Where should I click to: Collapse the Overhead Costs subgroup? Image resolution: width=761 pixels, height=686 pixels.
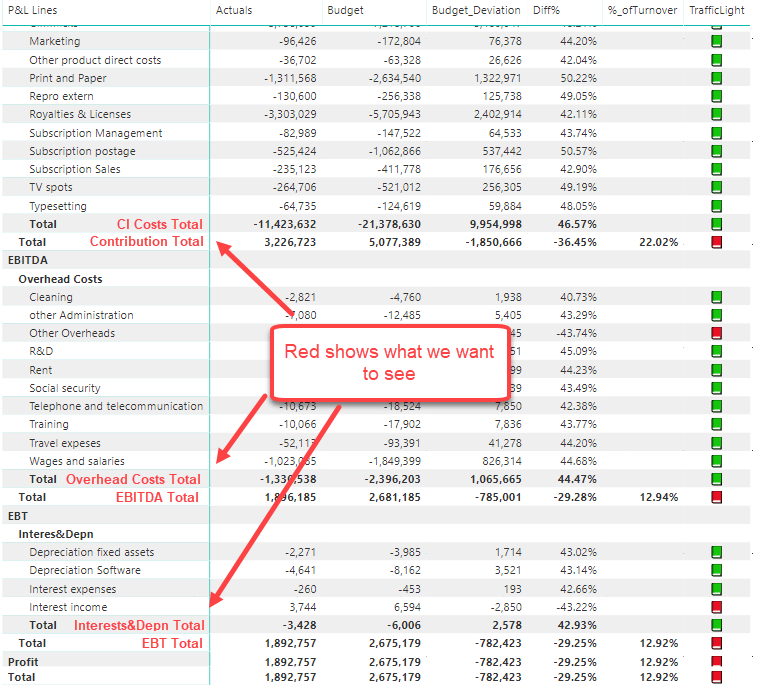60,279
